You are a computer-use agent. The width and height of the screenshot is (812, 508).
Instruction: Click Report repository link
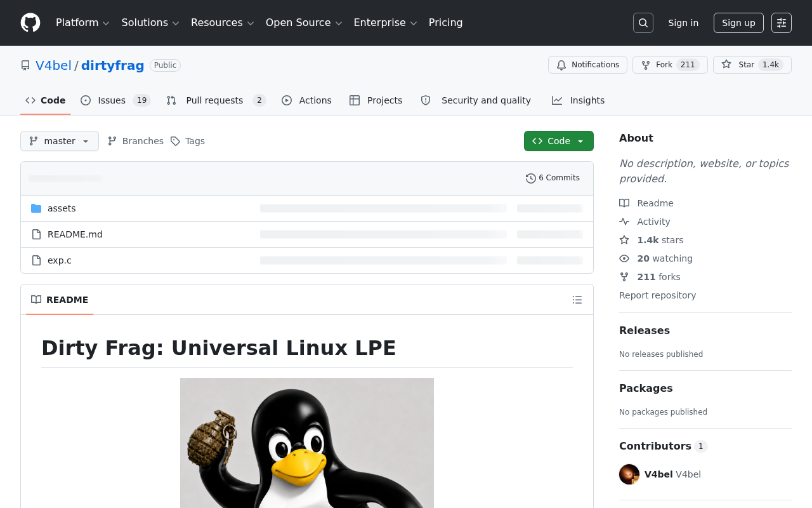coord(657,295)
